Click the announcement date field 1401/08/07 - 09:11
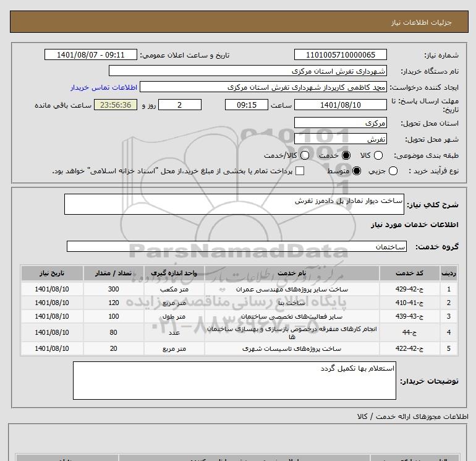Screen dimensions: 476x461 click(91, 54)
